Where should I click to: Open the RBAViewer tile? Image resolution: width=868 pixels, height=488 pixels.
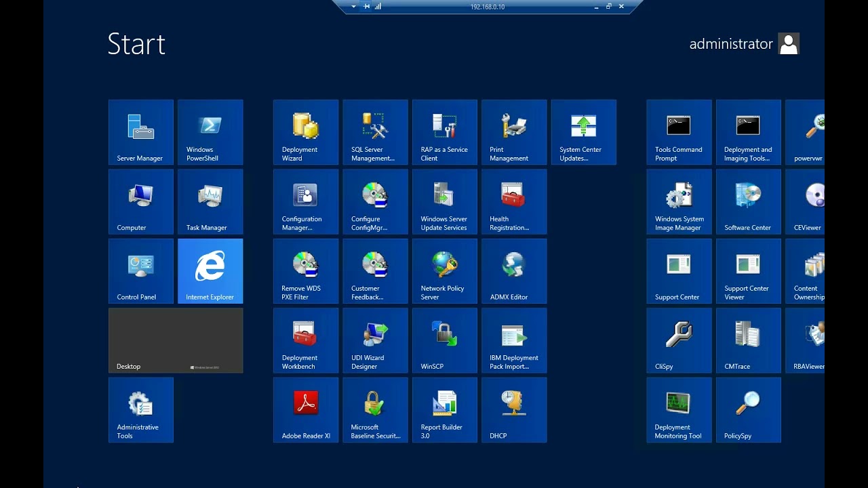[805, 340]
